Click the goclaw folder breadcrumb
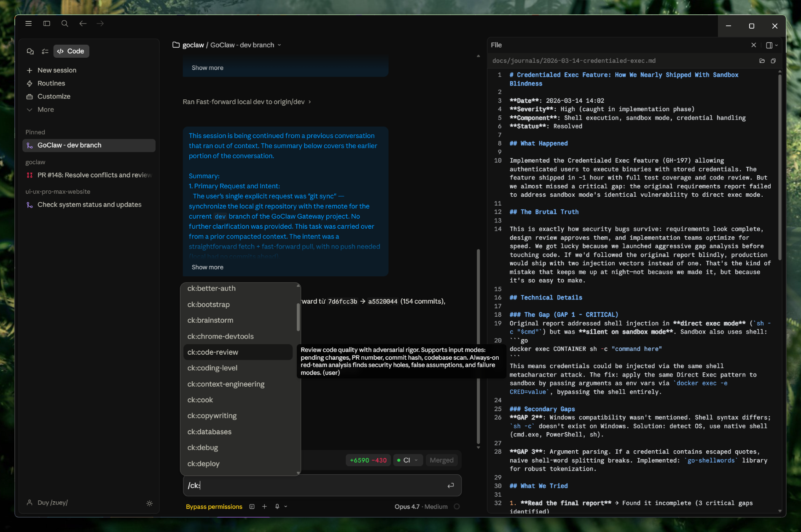Image resolution: width=801 pixels, height=532 pixels. point(188,45)
